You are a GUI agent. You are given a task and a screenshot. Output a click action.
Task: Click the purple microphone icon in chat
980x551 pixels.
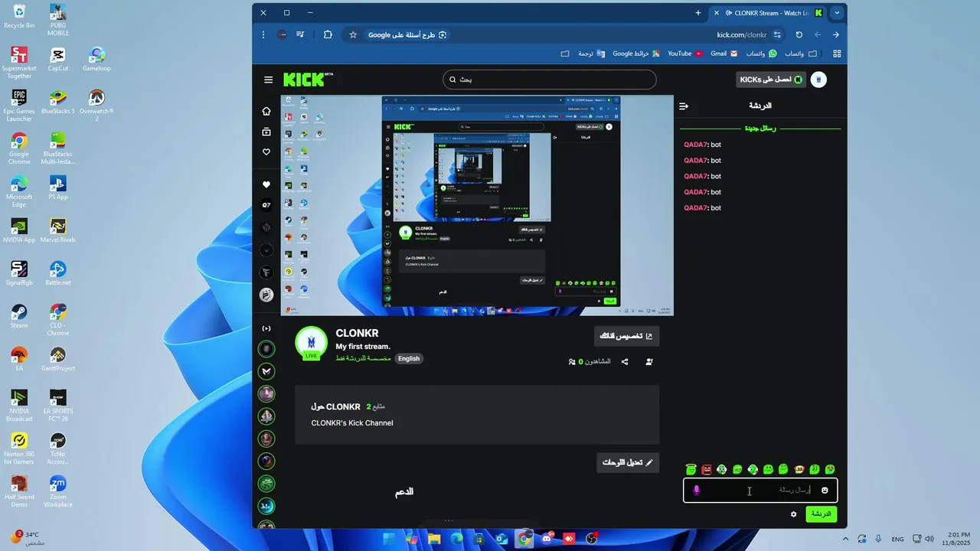click(x=696, y=491)
